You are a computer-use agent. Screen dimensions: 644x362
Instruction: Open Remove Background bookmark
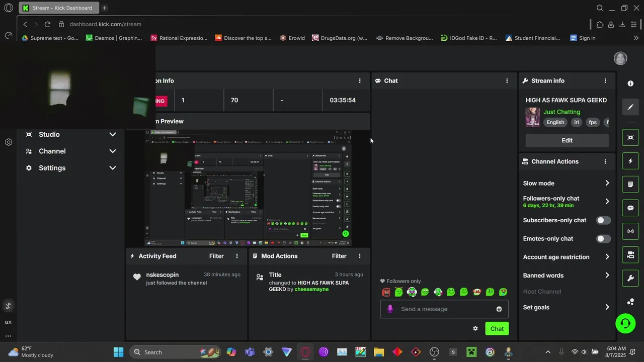(x=405, y=38)
